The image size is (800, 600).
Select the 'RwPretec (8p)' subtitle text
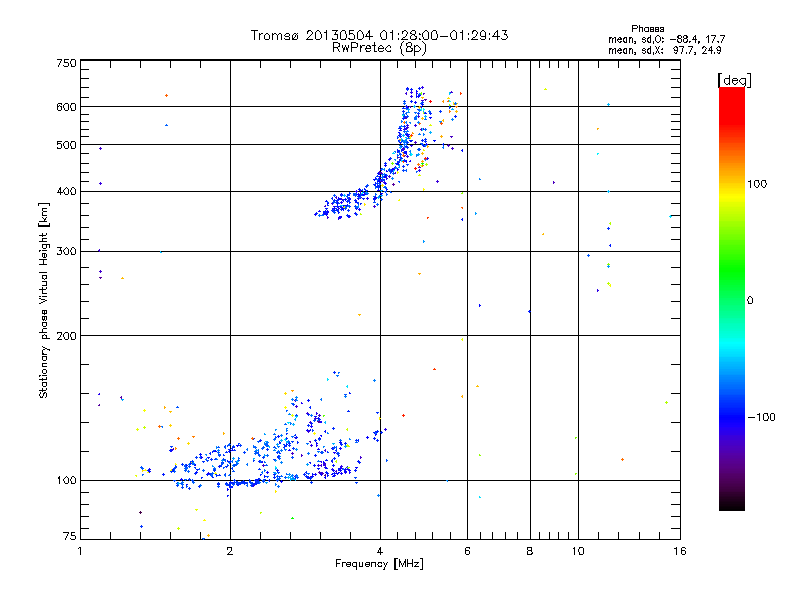point(379,48)
